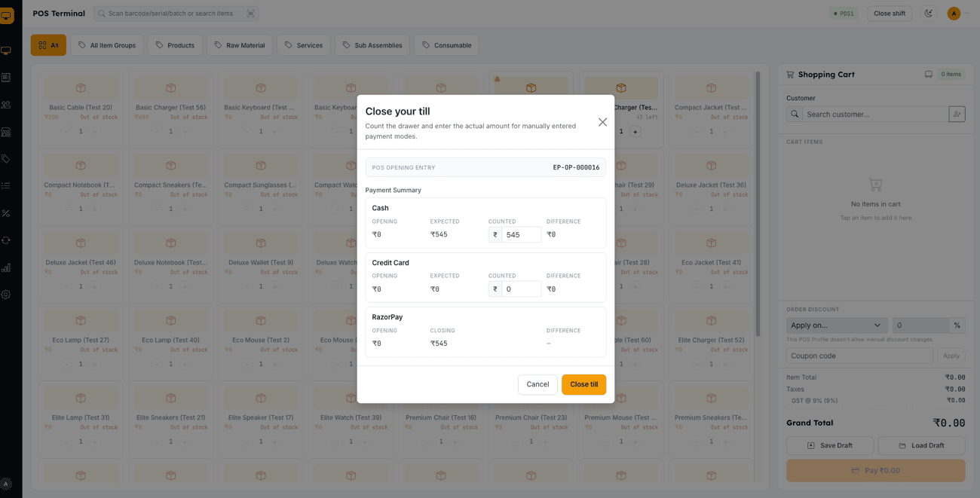Open the settings gear icon in sidebar
The image size is (980, 498).
point(6,295)
